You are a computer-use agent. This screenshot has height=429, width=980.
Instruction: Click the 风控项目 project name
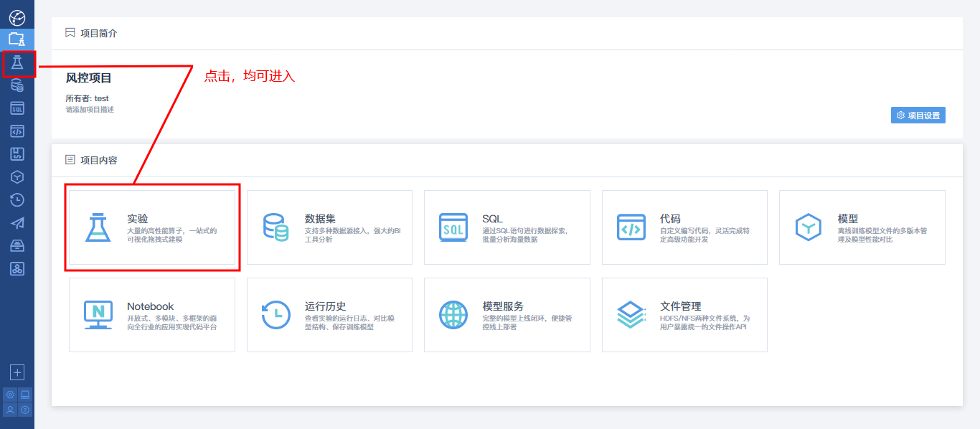pyautogui.click(x=89, y=77)
